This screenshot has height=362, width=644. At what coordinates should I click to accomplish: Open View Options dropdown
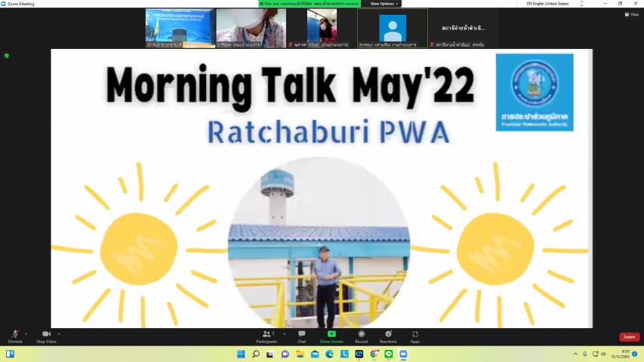tap(384, 4)
